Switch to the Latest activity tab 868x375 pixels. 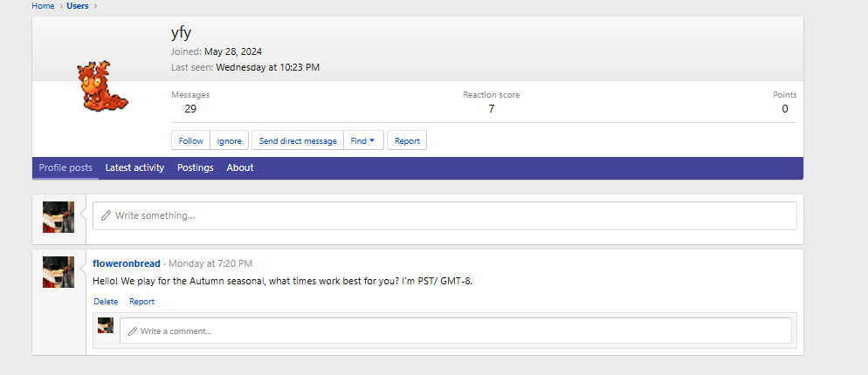pyautogui.click(x=134, y=167)
